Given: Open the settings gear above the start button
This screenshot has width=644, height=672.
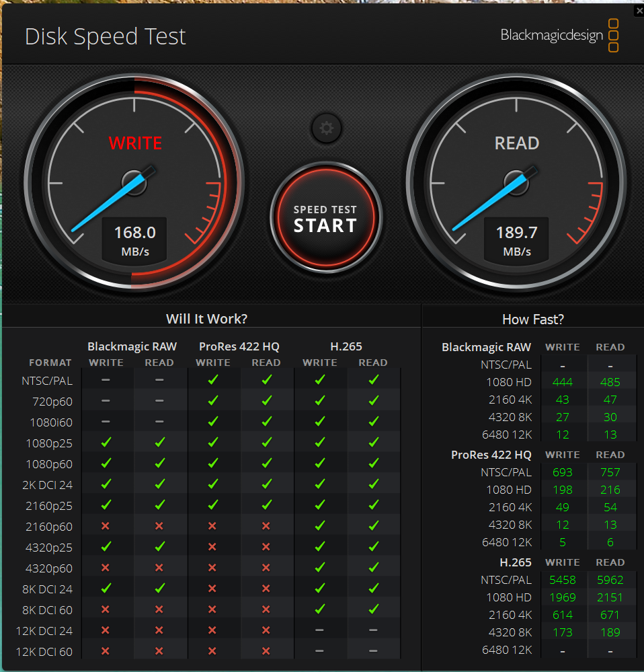Looking at the screenshot, I should [x=326, y=128].
